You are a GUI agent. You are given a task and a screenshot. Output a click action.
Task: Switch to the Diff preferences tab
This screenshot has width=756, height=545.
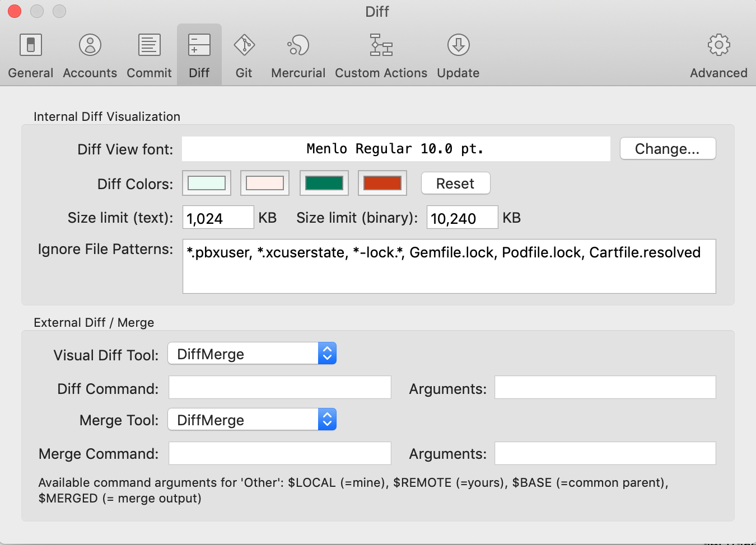[199, 53]
